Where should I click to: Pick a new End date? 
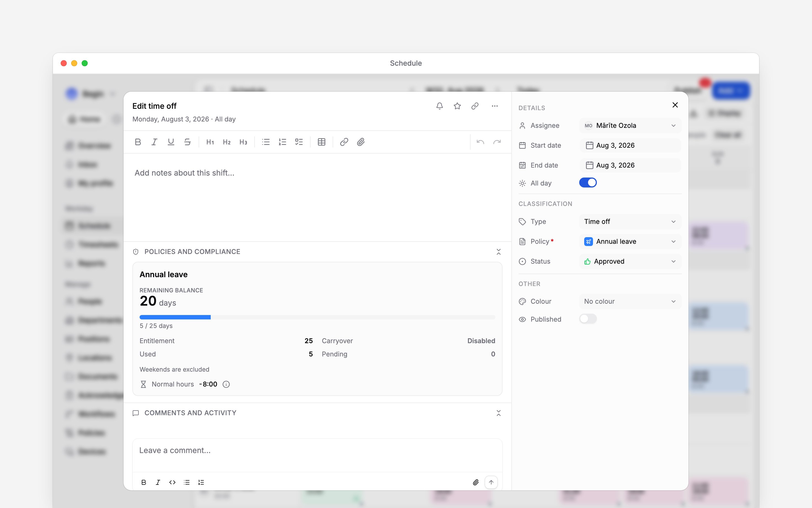coord(631,165)
